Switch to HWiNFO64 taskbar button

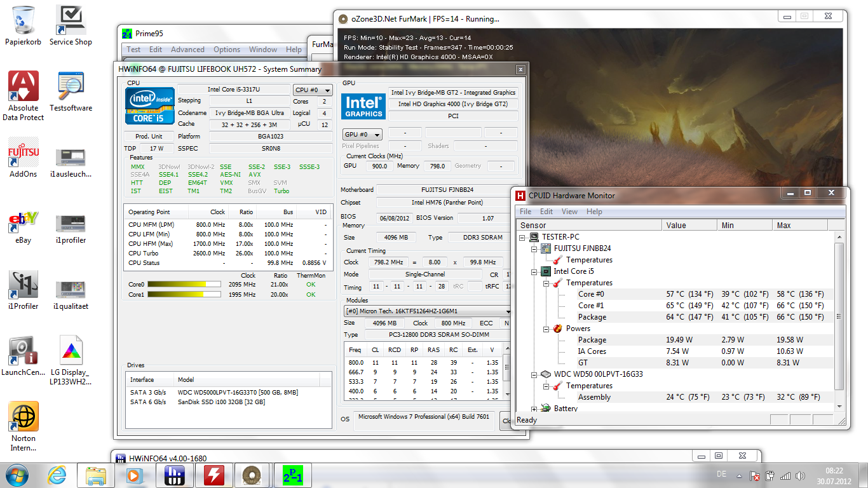174,475
